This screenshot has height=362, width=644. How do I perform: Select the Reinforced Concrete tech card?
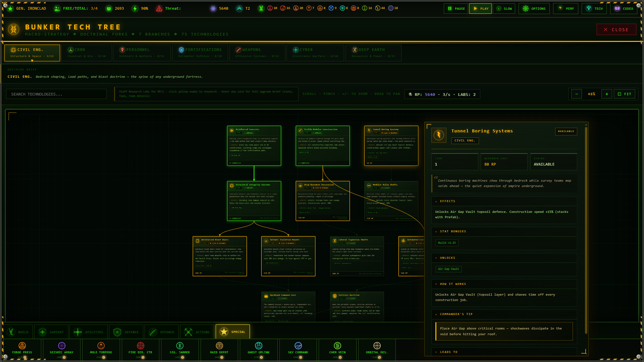[x=254, y=146]
